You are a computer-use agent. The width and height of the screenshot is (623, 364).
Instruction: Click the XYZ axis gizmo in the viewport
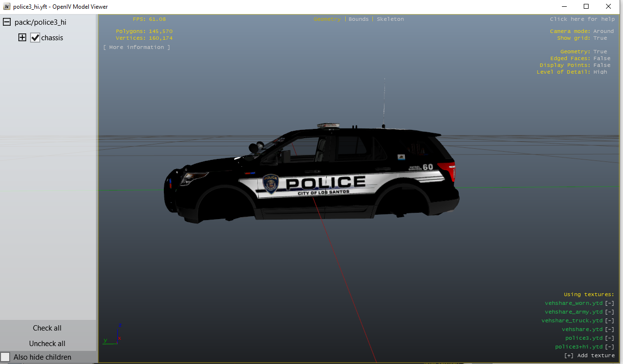tap(112, 334)
